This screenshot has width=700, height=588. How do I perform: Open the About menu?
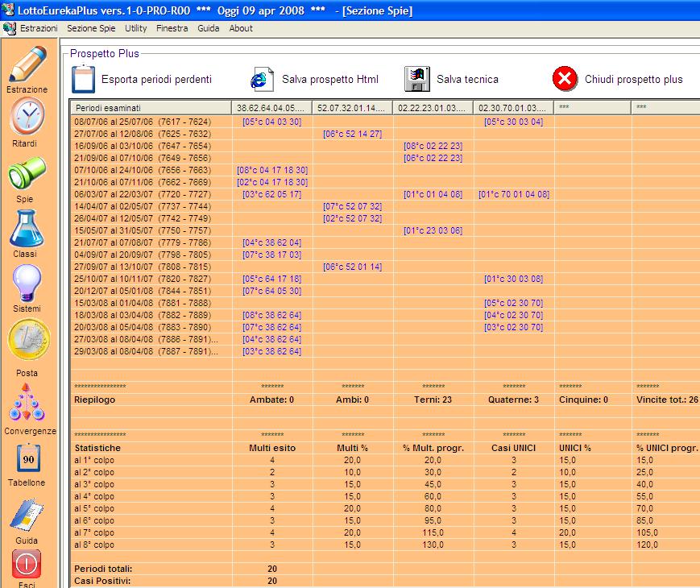241,28
